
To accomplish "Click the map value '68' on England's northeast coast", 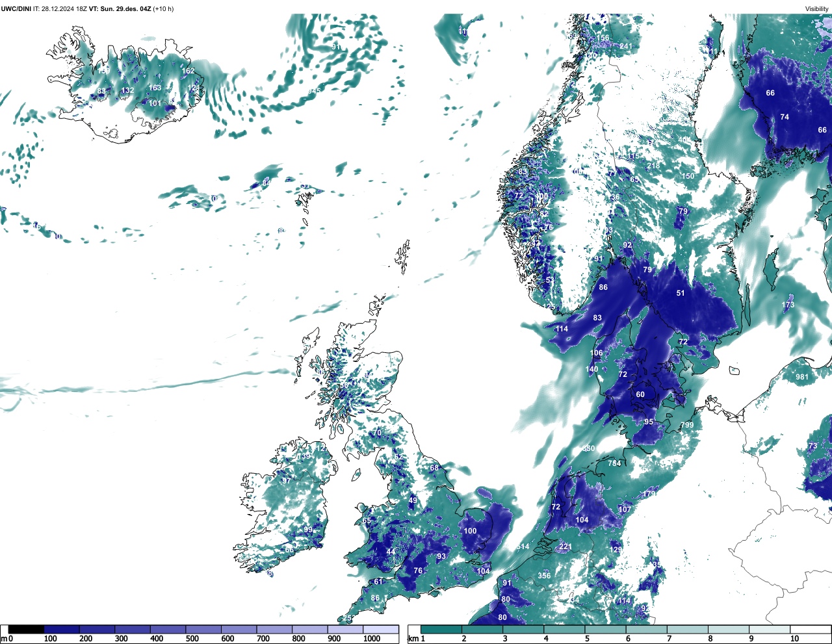I will pyautogui.click(x=434, y=468).
